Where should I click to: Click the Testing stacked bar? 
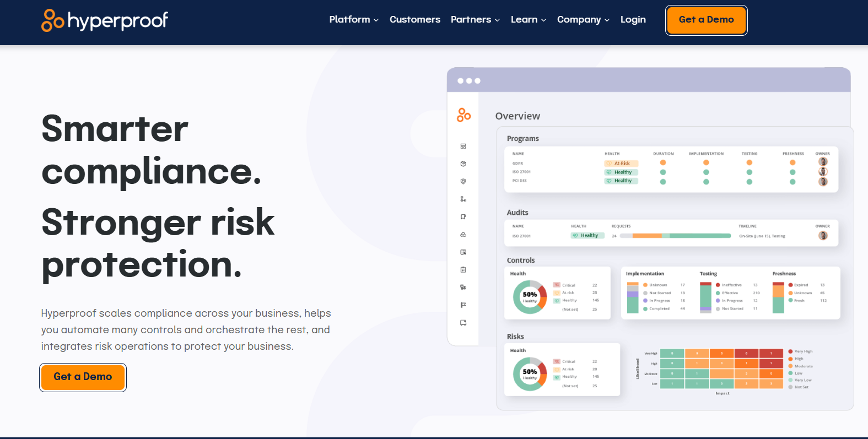[705, 297]
